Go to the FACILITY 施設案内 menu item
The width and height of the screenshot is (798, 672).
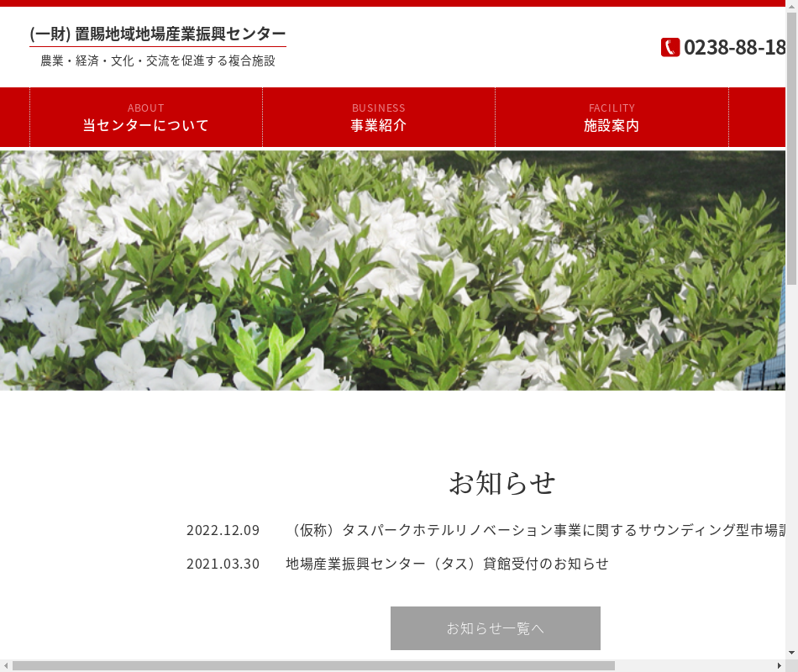coord(612,118)
